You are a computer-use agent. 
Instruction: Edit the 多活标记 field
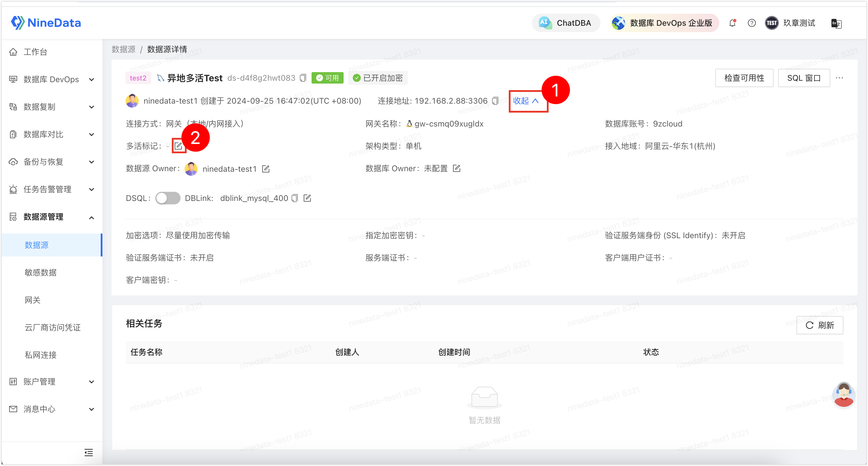click(x=178, y=146)
